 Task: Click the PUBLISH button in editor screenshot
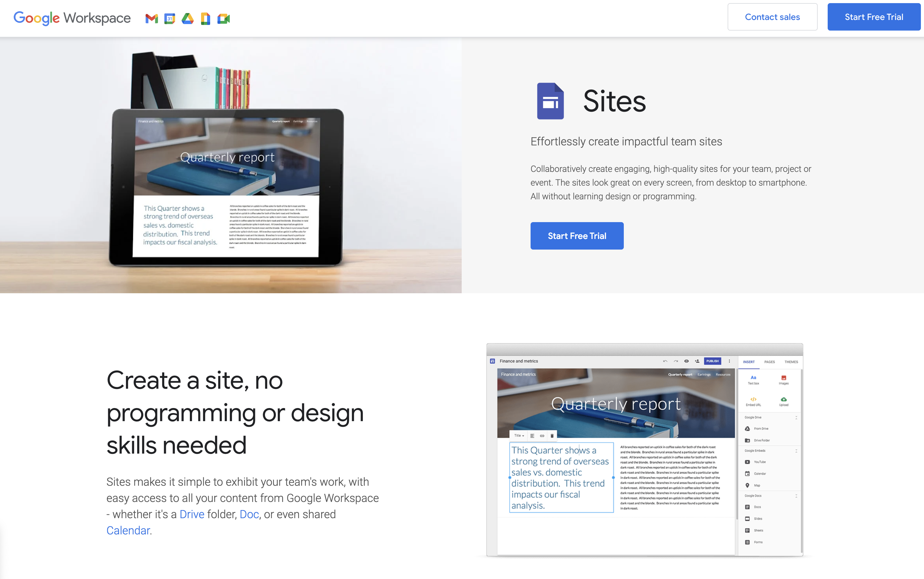click(712, 361)
